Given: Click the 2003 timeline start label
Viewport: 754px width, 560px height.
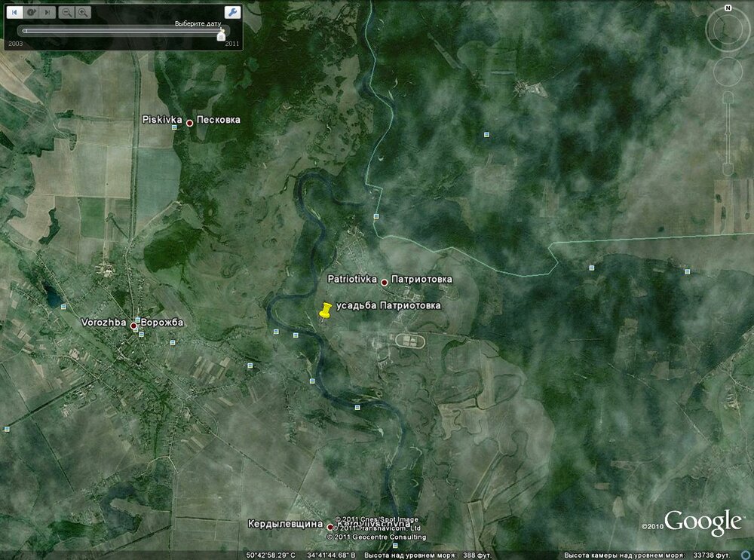Looking at the screenshot, I should pyautogui.click(x=15, y=44).
